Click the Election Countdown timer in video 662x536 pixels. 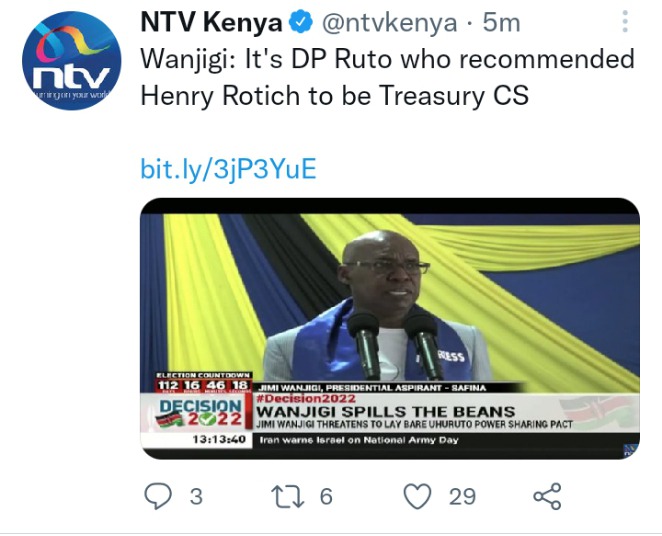(x=203, y=382)
